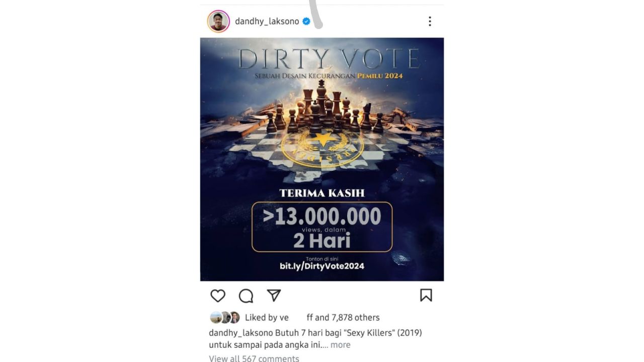Click View all 567 comments
This screenshot has width=644, height=362.
(254, 358)
